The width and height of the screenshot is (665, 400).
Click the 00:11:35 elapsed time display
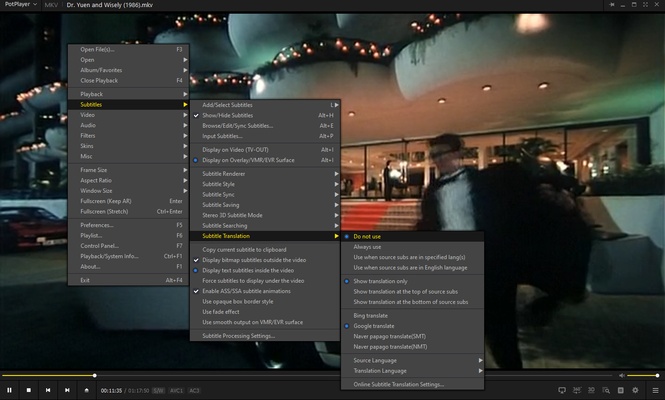pyautogui.click(x=111, y=390)
